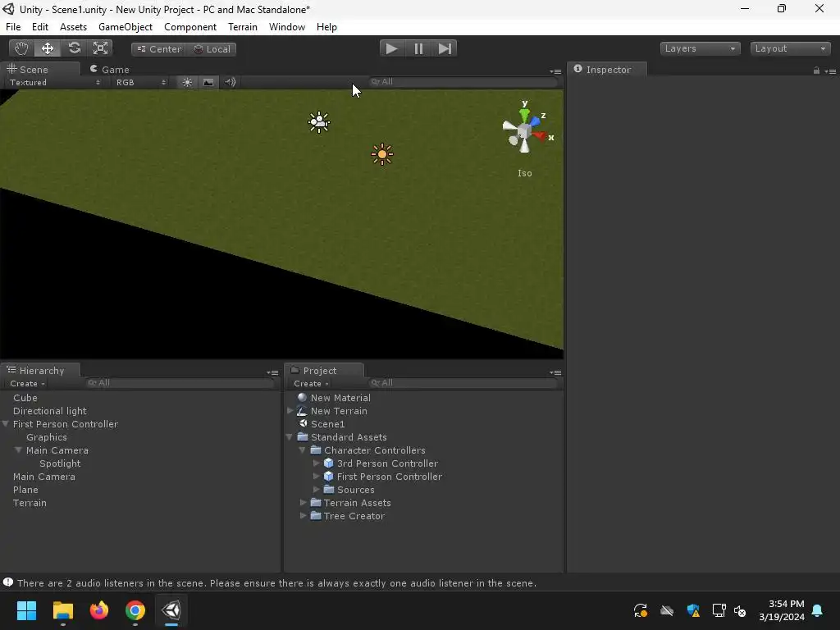Switch to the Game tab

click(x=110, y=69)
